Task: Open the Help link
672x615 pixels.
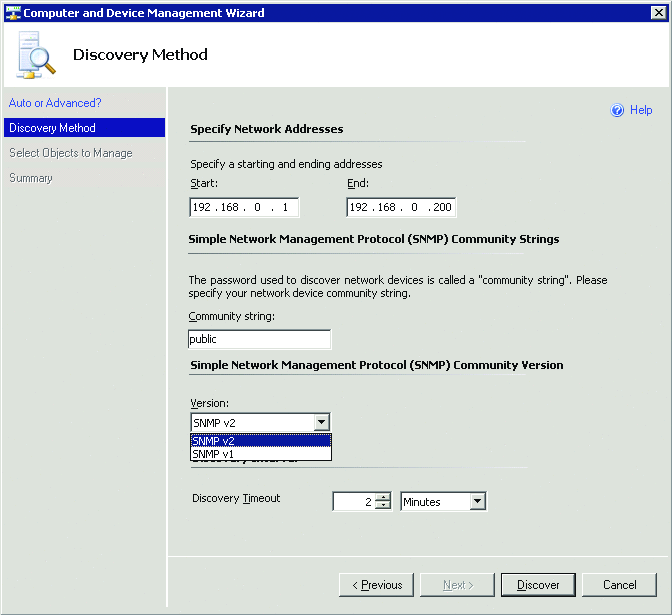Action: tap(641, 111)
